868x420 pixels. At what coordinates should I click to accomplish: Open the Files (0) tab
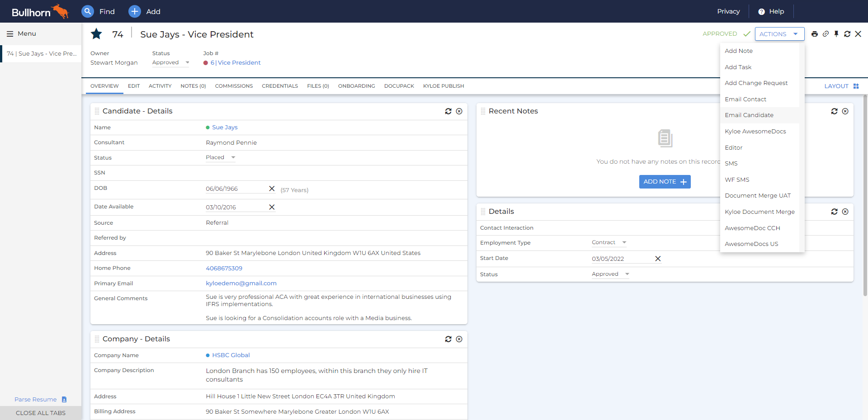click(x=318, y=86)
